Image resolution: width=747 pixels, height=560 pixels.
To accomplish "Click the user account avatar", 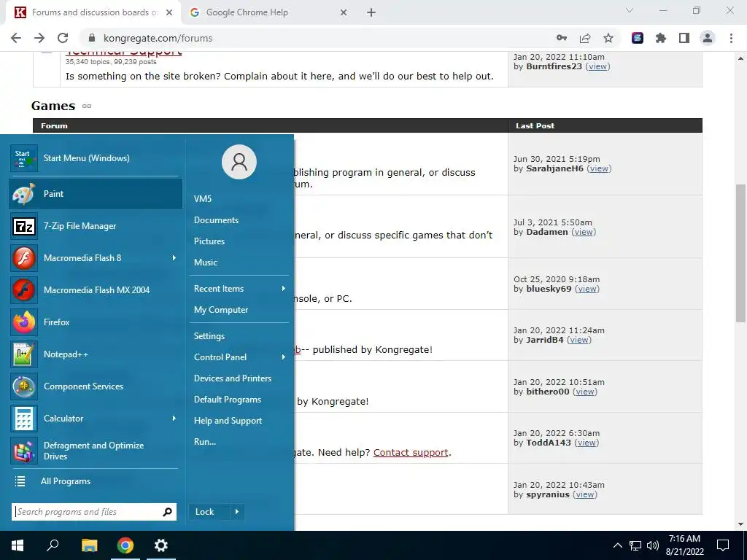I will 239,162.
